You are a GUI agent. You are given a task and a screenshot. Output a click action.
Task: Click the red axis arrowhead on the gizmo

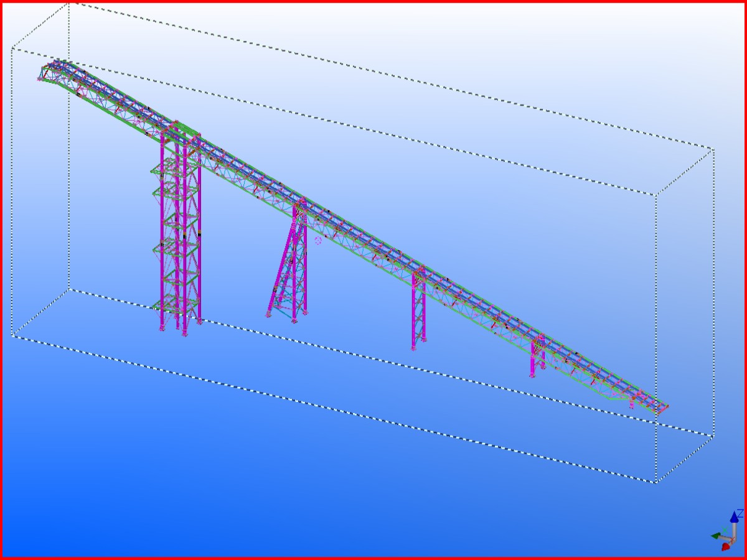pos(726,547)
